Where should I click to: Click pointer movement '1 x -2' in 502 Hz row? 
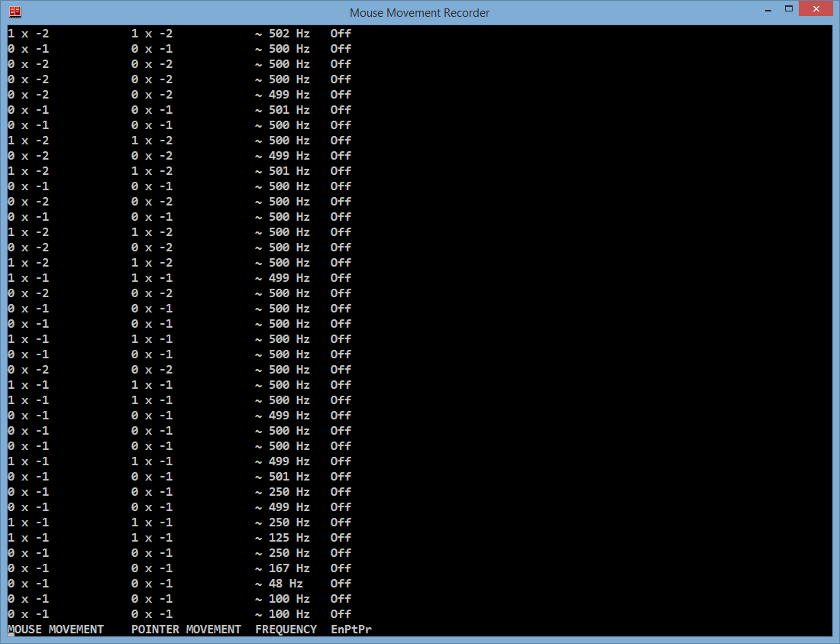tap(152, 33)
